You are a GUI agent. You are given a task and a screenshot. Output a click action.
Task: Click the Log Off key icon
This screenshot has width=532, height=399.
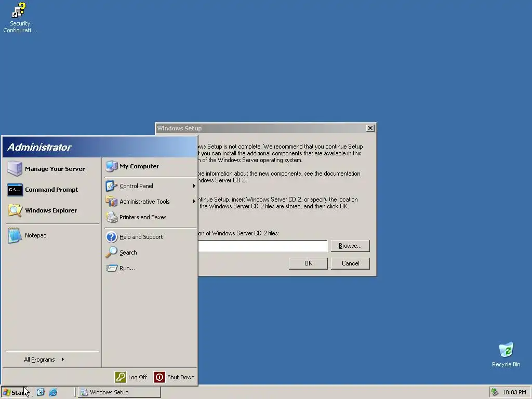(121, 377)
